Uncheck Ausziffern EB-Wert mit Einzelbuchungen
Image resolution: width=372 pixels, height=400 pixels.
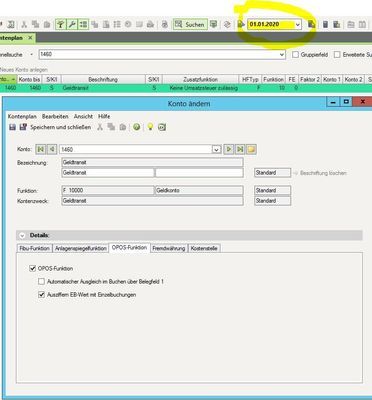click(41, 295)
